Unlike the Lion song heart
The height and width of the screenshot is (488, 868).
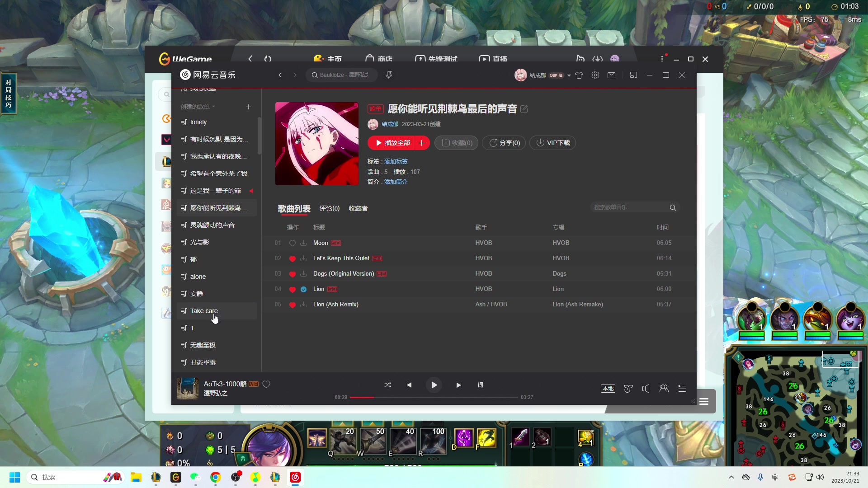292,289
